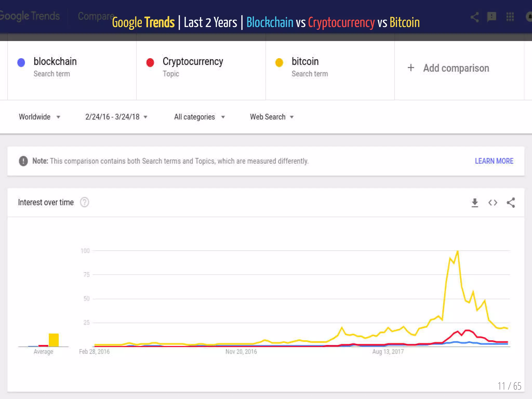This screenshot has height=399, width=532.
Task: Click the yellow bitcoin color dot
Action: point(279,63)
